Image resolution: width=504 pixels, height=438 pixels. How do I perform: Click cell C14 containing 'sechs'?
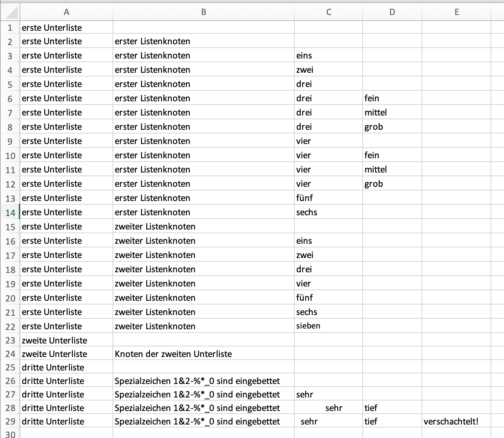[x=328, y=212]
